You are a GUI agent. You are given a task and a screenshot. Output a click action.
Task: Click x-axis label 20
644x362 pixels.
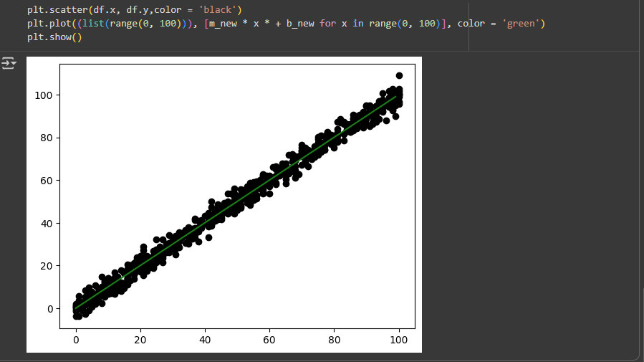point(140,341)
